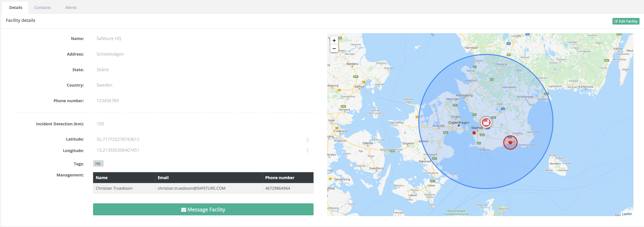
Task: Click the pencil icon on Edit Facility
Action: tap(616, 22)
